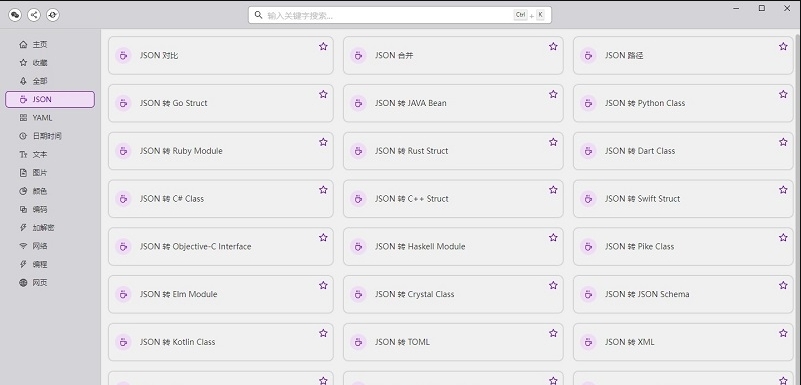Click the JSON 转 Swift Struct card icon
This screenshot has width=801, height=385.
click(x=588, y=199)
